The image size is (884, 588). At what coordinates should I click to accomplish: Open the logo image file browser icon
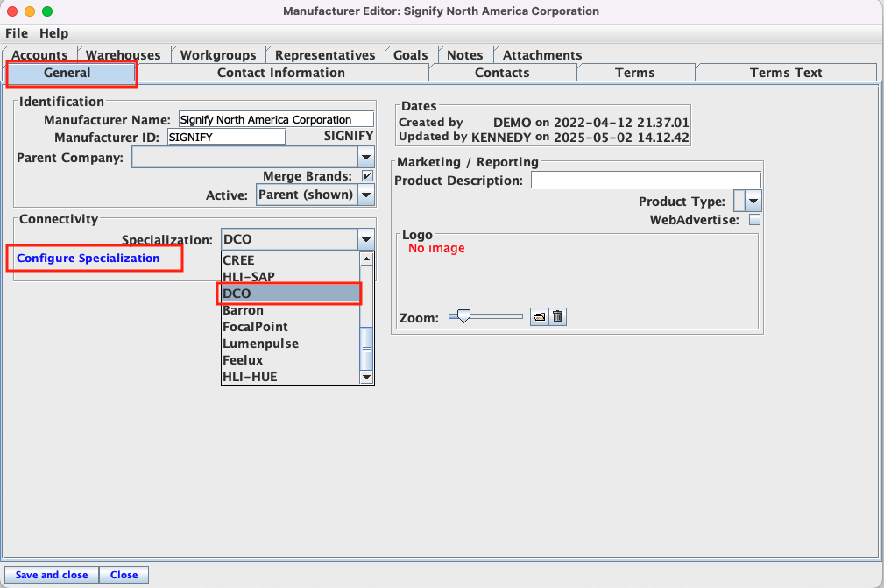coord(539,317)
